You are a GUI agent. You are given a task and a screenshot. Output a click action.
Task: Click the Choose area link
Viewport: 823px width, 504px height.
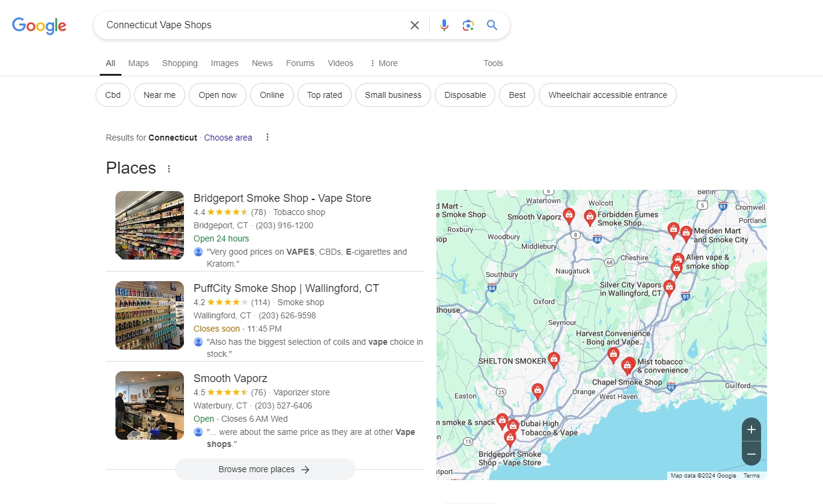228,138
